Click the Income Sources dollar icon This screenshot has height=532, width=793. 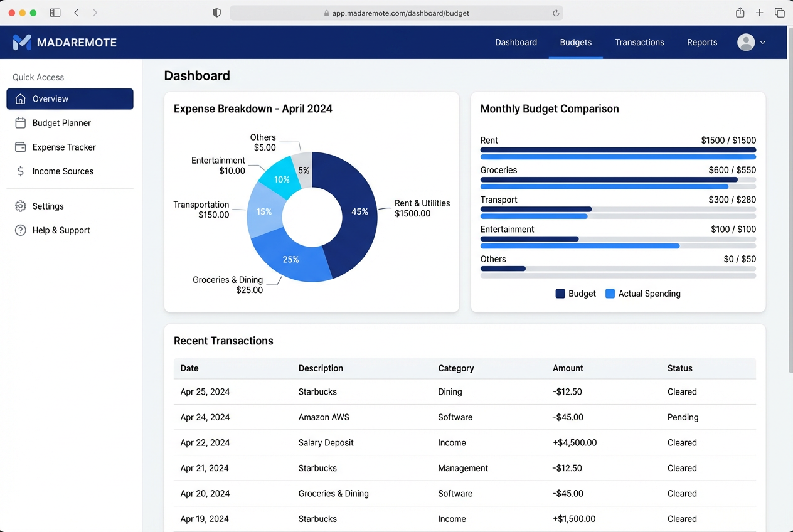tap(21, 171)
